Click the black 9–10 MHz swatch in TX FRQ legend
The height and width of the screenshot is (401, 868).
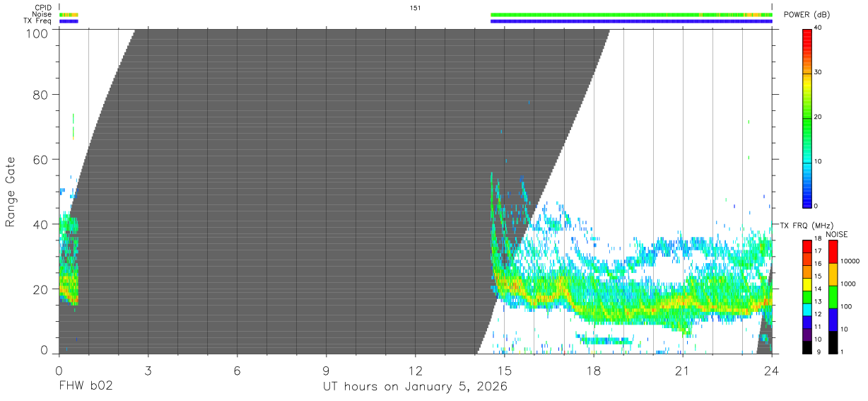coord(807,347)
